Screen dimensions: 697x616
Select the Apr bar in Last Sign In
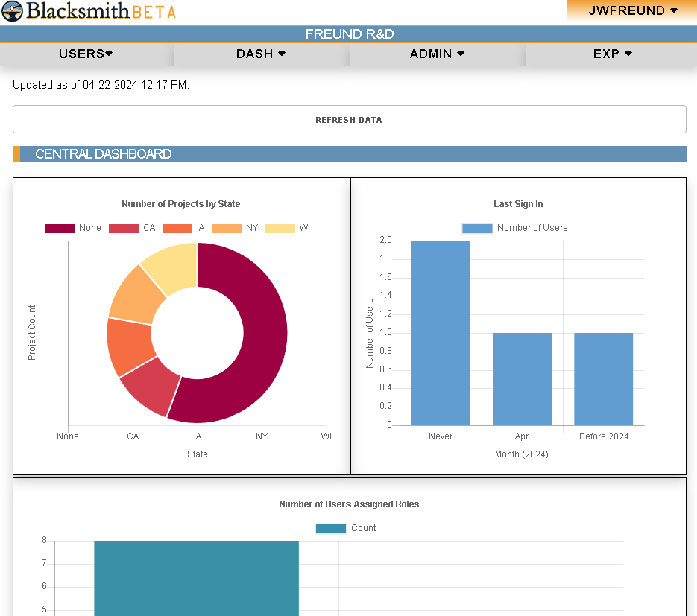click(522, 379)
